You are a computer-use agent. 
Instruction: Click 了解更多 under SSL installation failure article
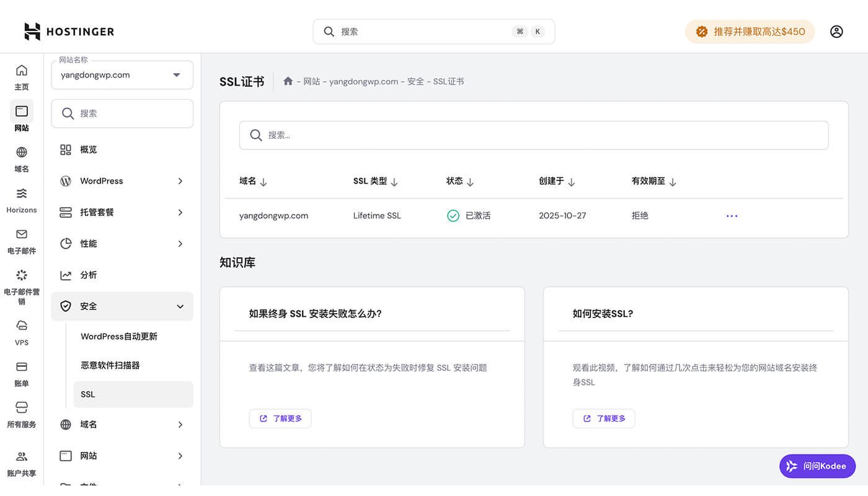pos(280,418)
